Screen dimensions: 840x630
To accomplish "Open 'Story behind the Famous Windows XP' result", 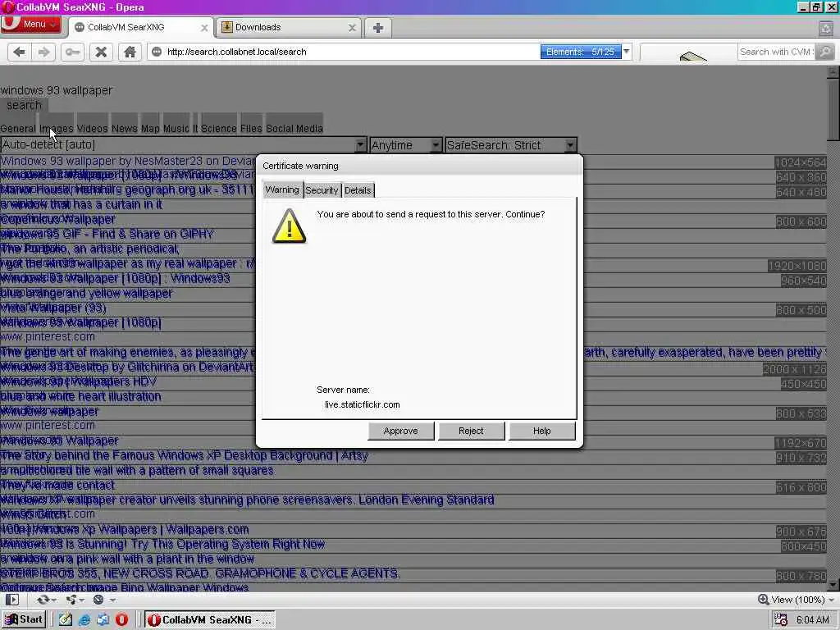I will coord(185,455).
